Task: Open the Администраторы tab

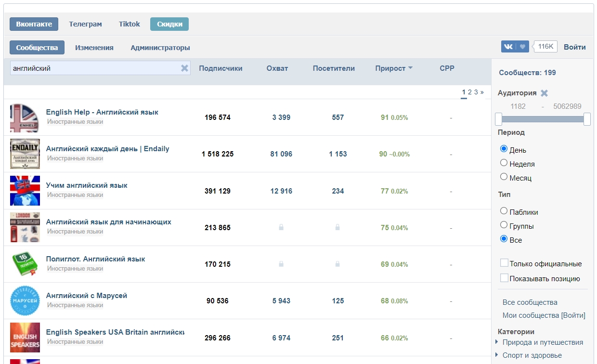Action: 160,48
